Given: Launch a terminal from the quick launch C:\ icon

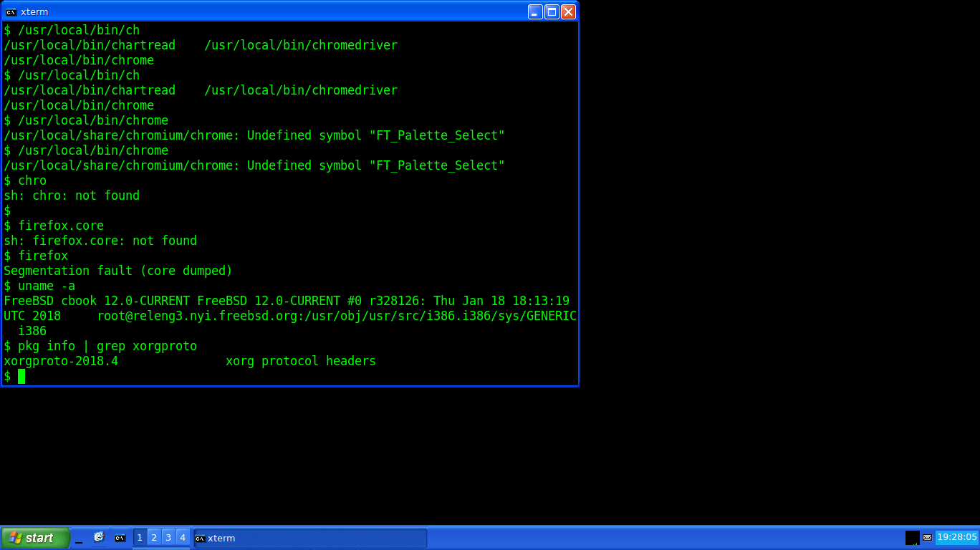Looking at the screenshot, I should 120,538.
